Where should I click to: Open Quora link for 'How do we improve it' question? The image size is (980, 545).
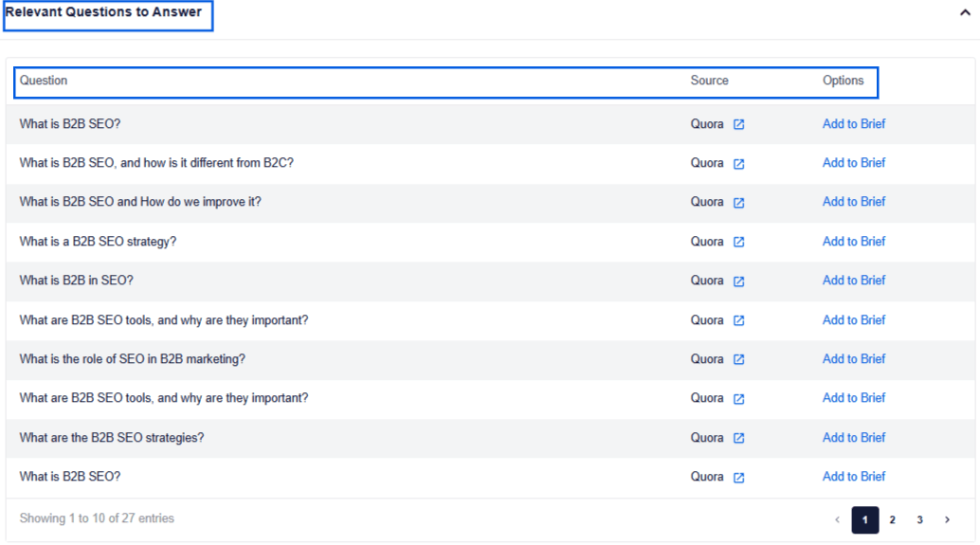[x=738, y=203]
